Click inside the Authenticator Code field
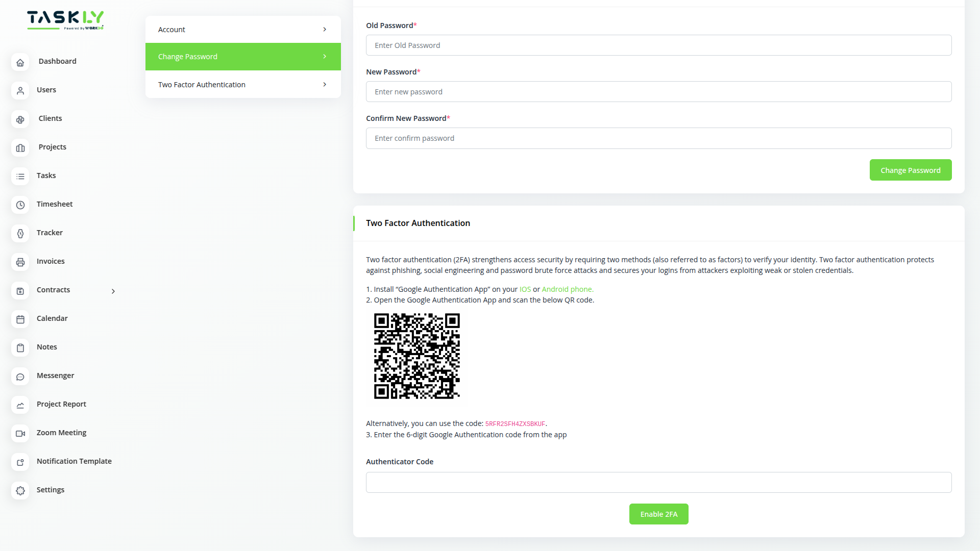Viewport: 980px width, 551px height. [x=658, y=482]
